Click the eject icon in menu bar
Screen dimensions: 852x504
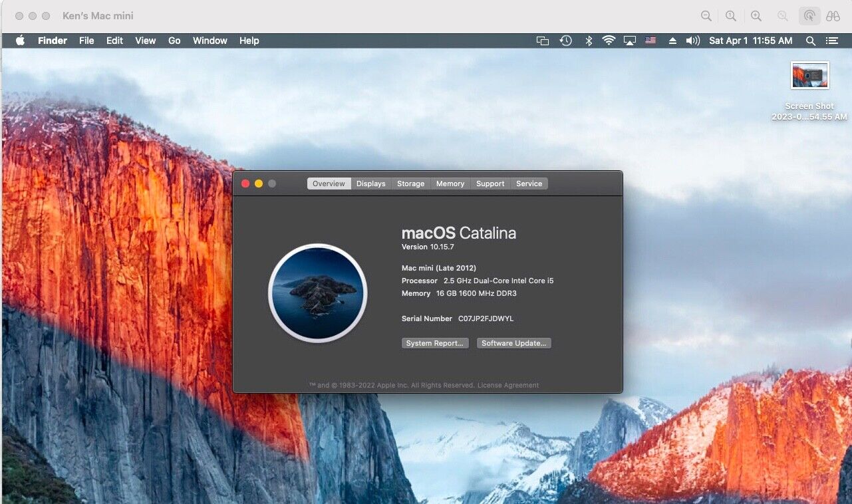(672, 41)
